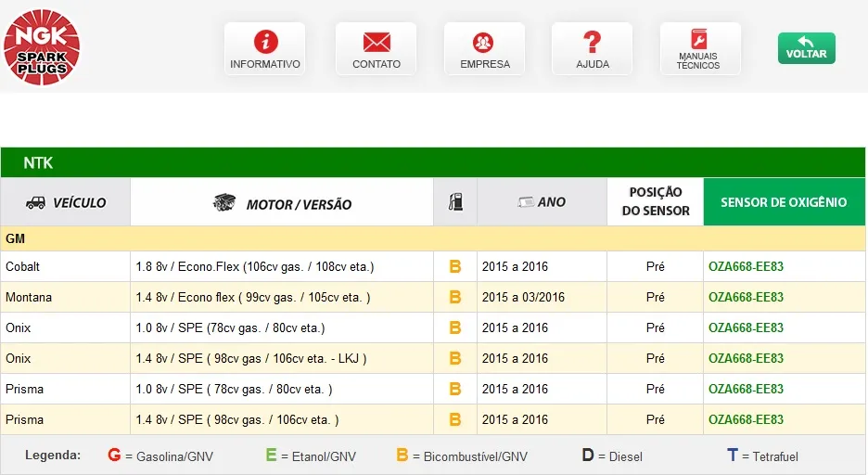This screenshot has height=475, width=868.
Task: Click the fuel pump column icon
Action: (455, 202)
